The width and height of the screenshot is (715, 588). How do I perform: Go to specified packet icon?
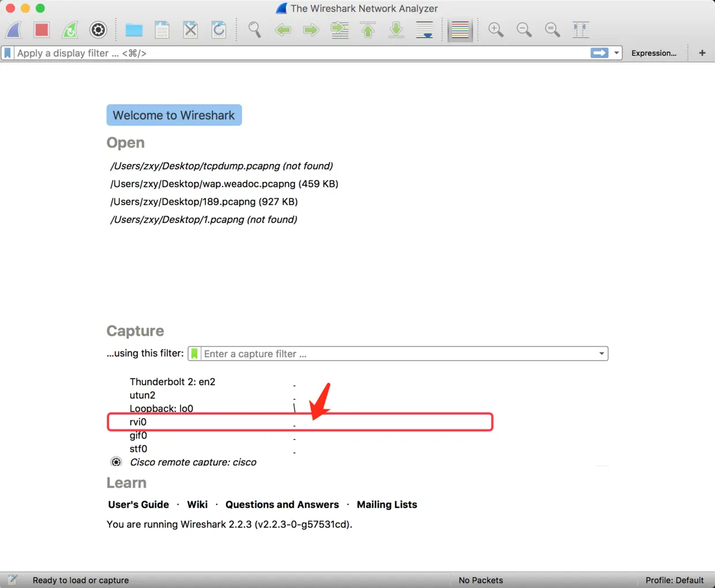(340, 29)
